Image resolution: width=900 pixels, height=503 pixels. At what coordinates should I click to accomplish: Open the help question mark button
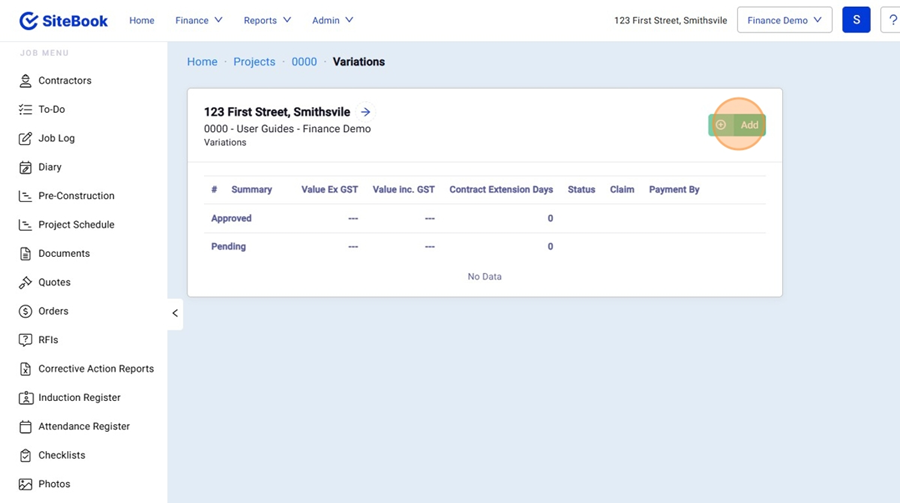[890, 20]
